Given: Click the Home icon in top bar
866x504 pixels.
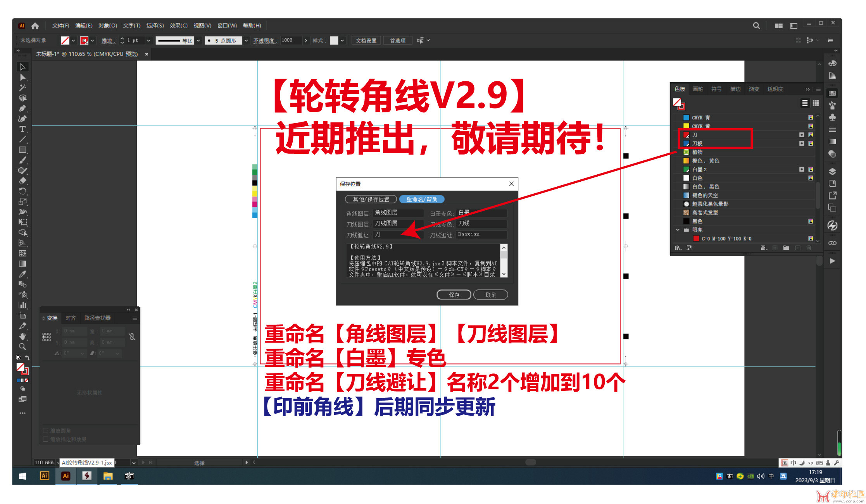Looking at the screenshot, I should [35, 26].
